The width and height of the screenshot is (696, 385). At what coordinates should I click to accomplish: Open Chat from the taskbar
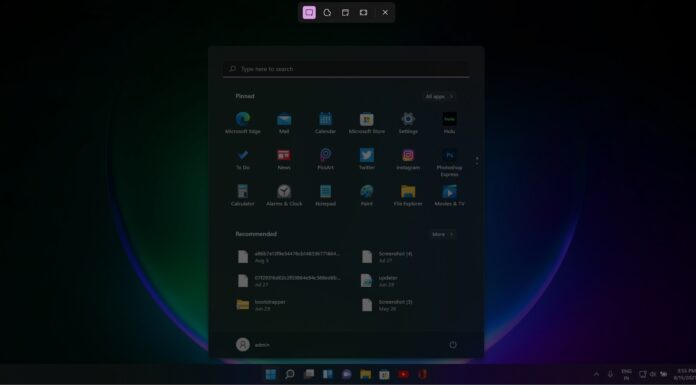347,374
